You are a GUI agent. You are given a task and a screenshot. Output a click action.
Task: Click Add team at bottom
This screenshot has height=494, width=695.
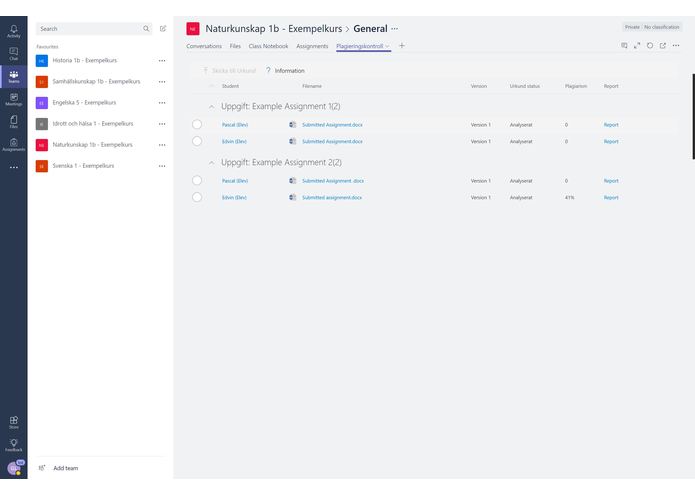(59, 468)
